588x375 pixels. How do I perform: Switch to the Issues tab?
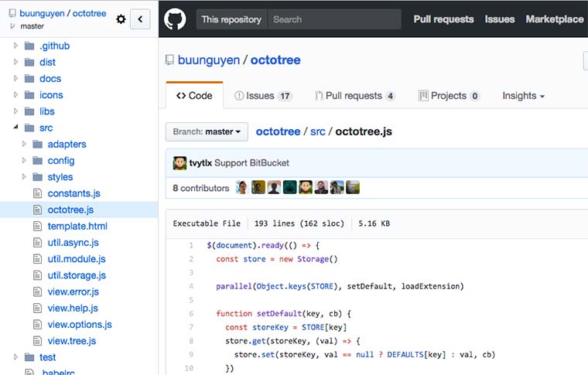click(264, 96)
